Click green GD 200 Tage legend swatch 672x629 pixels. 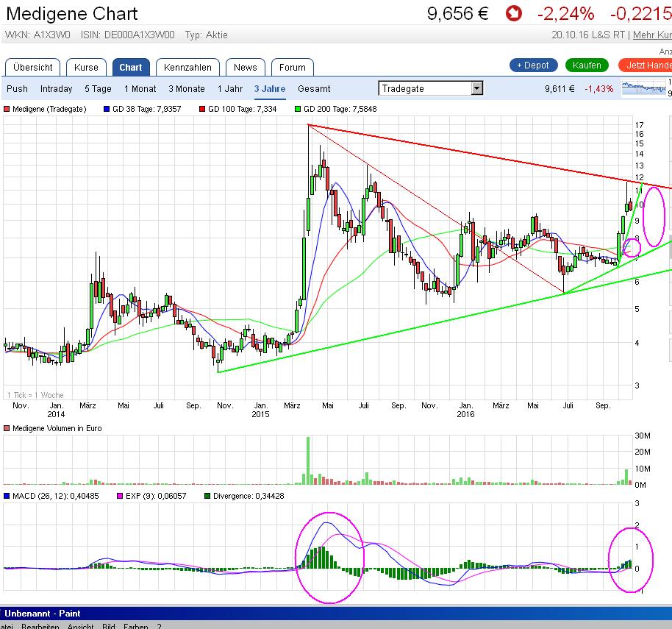tap(298, 109)
